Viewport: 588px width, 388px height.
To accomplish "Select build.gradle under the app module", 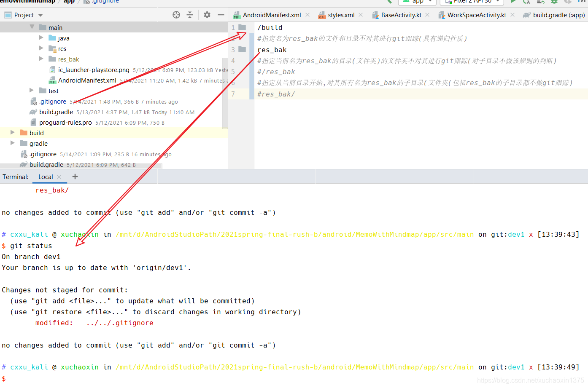I will (x=56, y=112).
